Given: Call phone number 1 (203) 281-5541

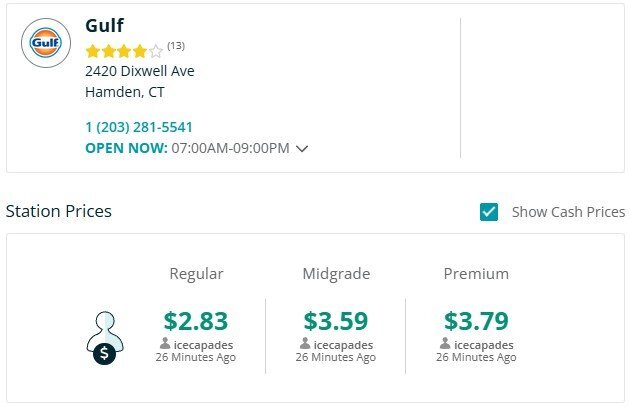Looking at the screenshot, I should pos(139,127).
